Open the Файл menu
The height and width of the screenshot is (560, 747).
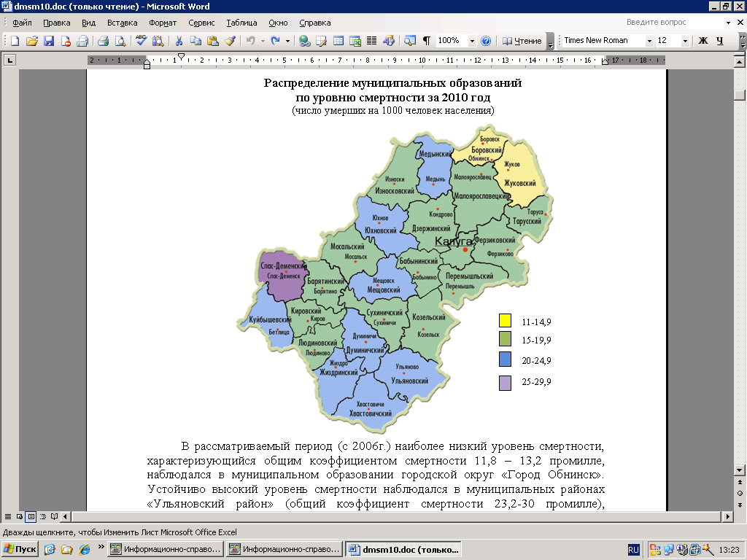22,23
